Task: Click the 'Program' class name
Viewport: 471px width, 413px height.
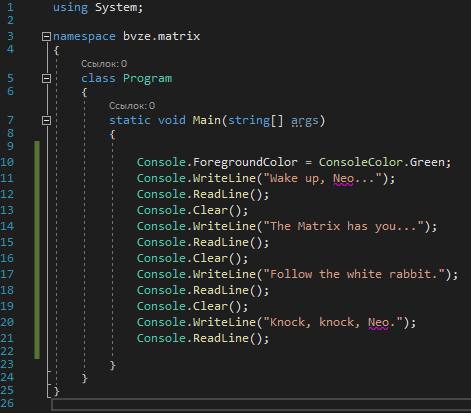Action: pos(147,79)
